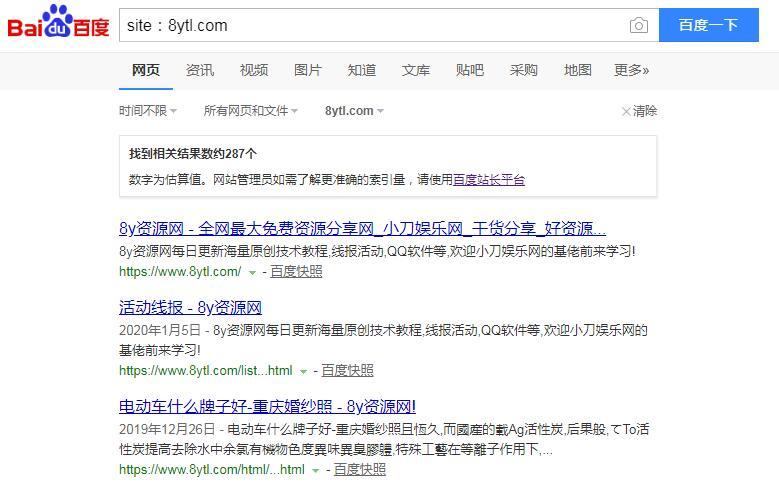Open 百度快照 for the 电动车什么牌子好 result
This screenshot has height=491, width=779.
point(360,469)
